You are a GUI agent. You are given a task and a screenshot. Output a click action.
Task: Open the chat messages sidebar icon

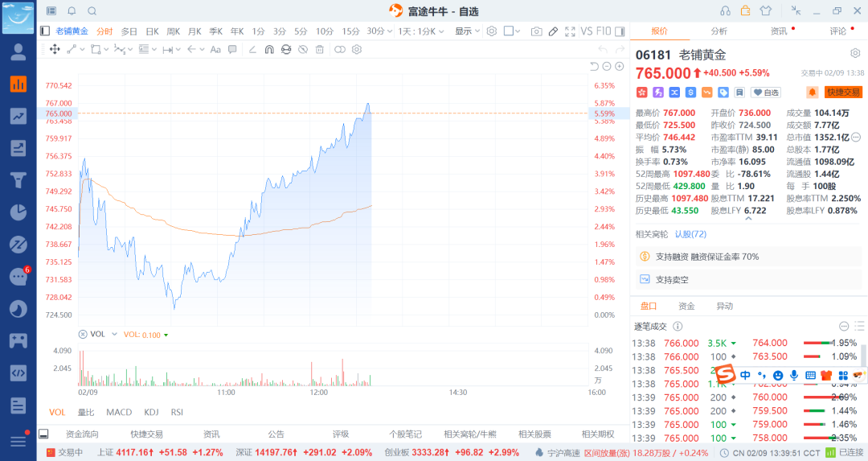coord(18,277)
